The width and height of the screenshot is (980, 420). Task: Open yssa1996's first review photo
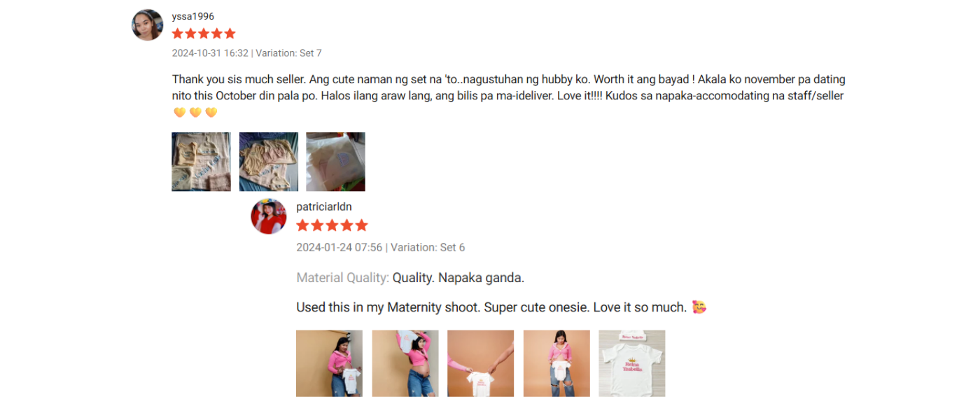coord(202,162)
